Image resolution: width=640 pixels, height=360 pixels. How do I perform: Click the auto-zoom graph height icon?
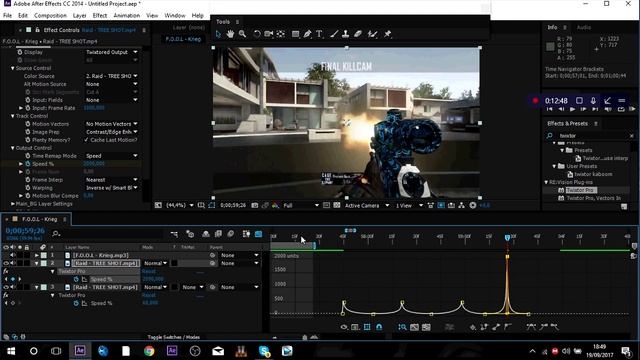(402, 327)
